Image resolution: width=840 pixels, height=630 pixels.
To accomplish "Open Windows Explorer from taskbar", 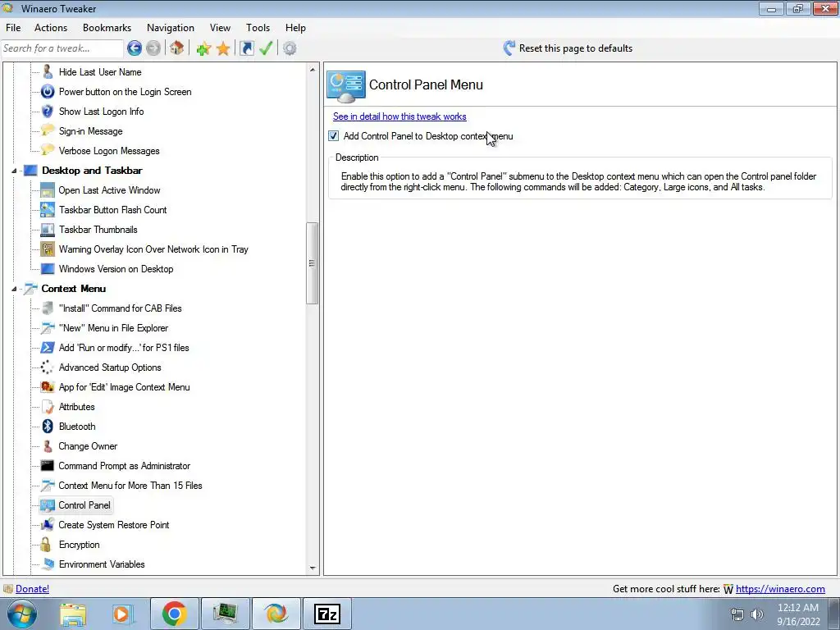I will coord(73,614).
